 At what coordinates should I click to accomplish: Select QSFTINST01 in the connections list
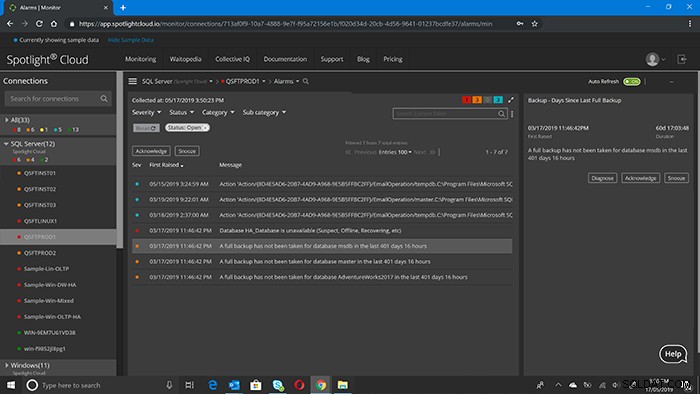40,173
